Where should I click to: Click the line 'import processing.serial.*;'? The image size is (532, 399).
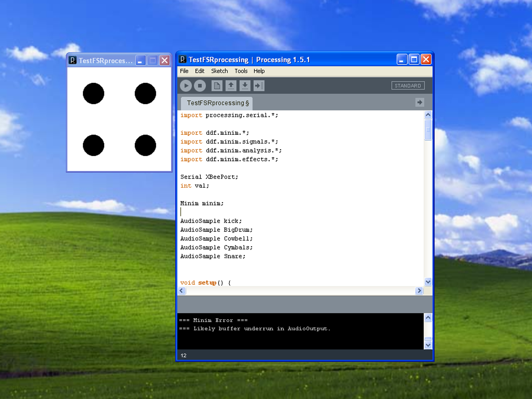click(x=229, y=115)
